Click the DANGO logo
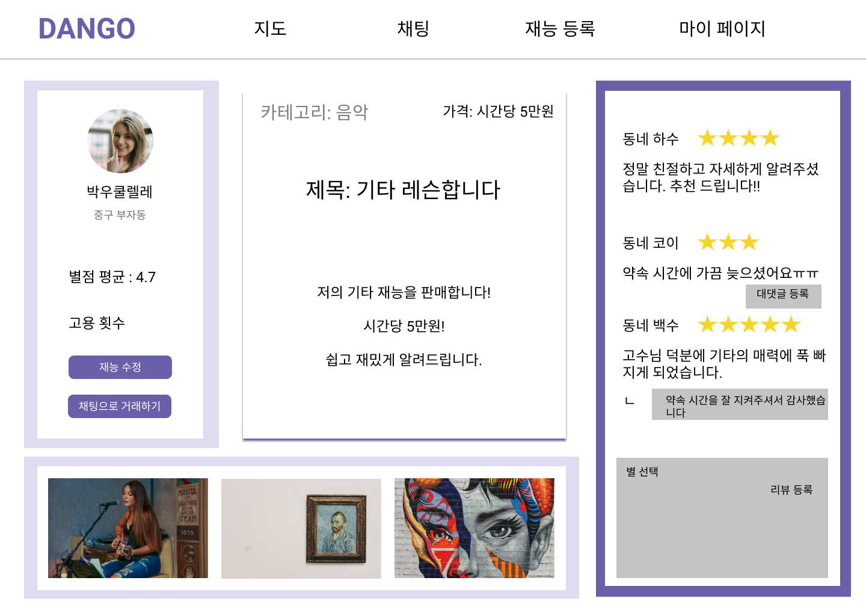 click(87, 28)
